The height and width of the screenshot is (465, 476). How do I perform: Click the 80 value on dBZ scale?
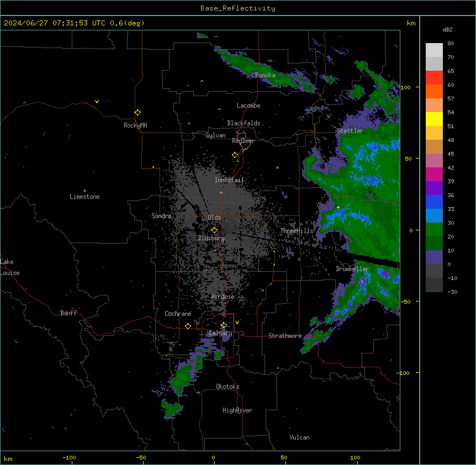click(451, 44)
